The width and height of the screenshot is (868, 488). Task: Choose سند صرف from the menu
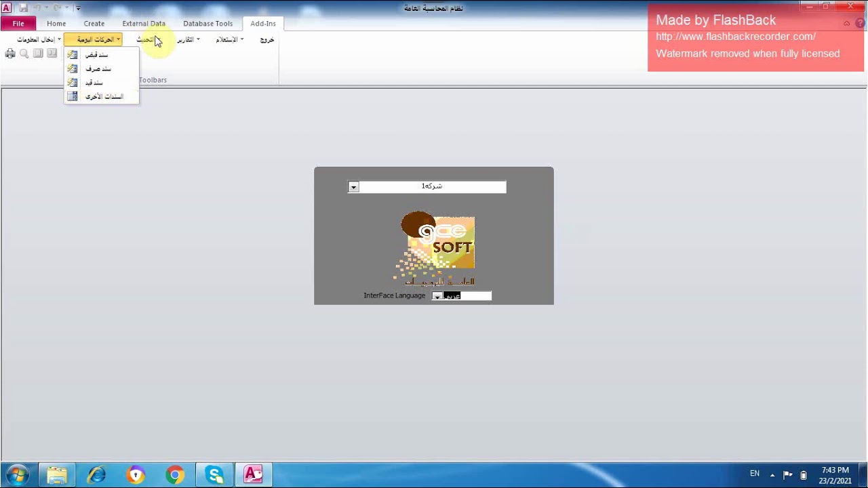(102, 68)
